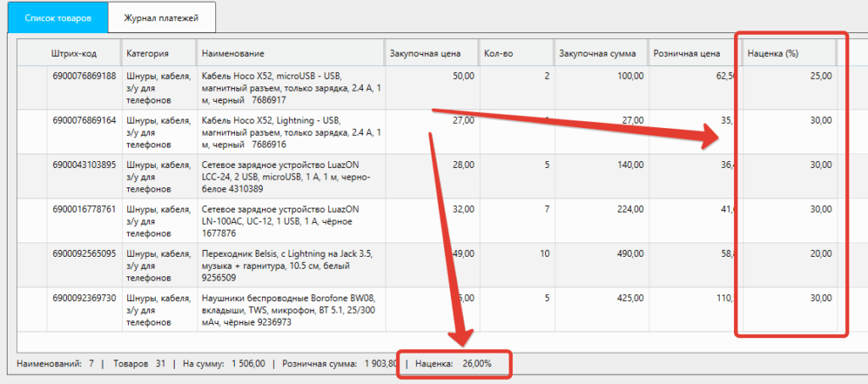Click the Наценка (%) column header

[x=773, y=53]
